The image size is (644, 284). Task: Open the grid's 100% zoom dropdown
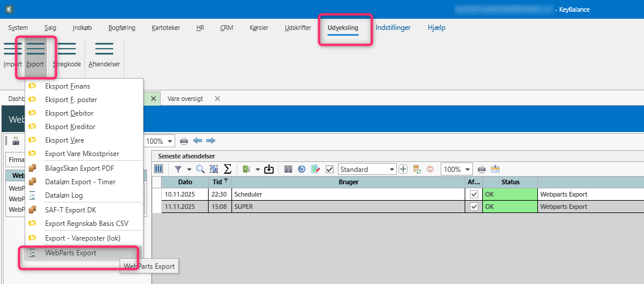click(x=468, y=169)
